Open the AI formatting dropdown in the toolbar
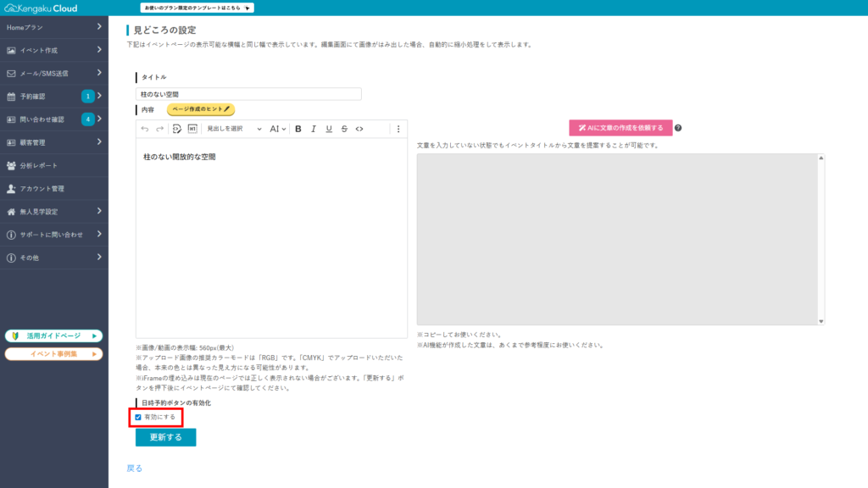Viewport: 868px width, 488px height. coord(277,128)
